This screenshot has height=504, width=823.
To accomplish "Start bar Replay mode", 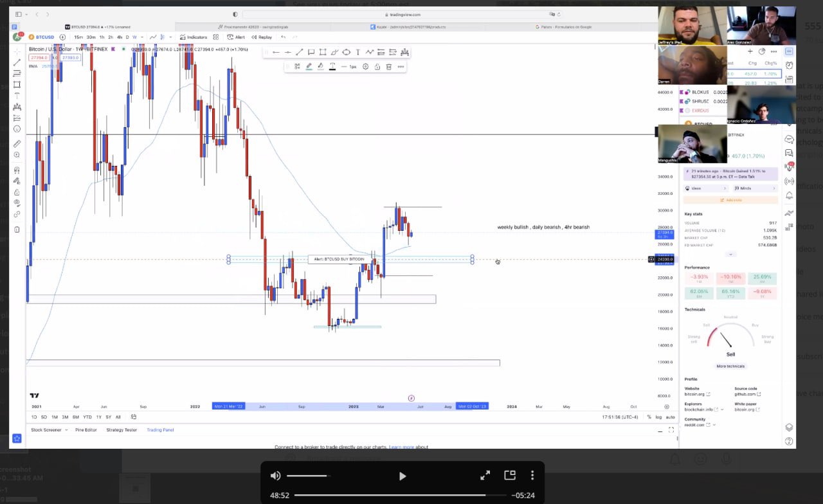I will click(x=262, y=37).
